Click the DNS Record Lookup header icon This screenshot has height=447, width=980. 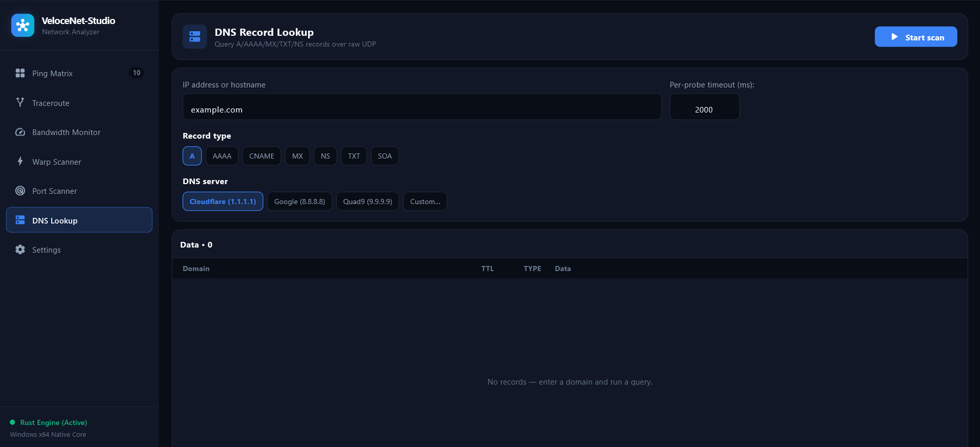click(194, 36)
